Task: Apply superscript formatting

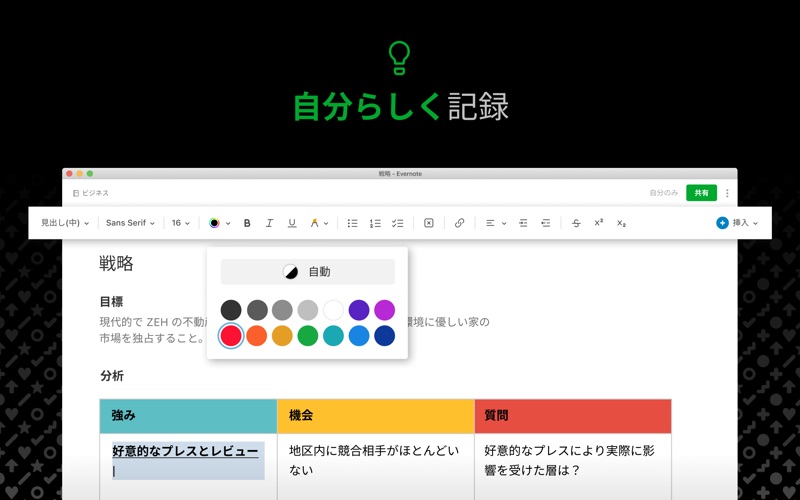Action: pos(598,223)
